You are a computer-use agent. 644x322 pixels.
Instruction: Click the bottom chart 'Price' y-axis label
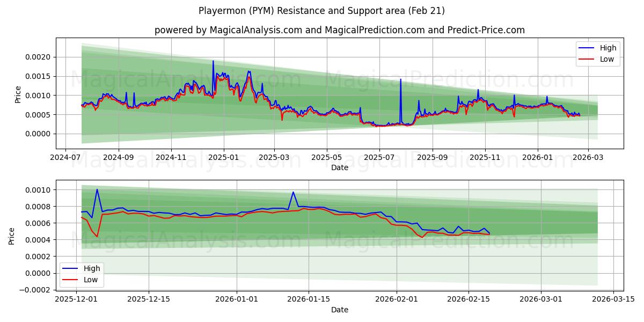12,236
